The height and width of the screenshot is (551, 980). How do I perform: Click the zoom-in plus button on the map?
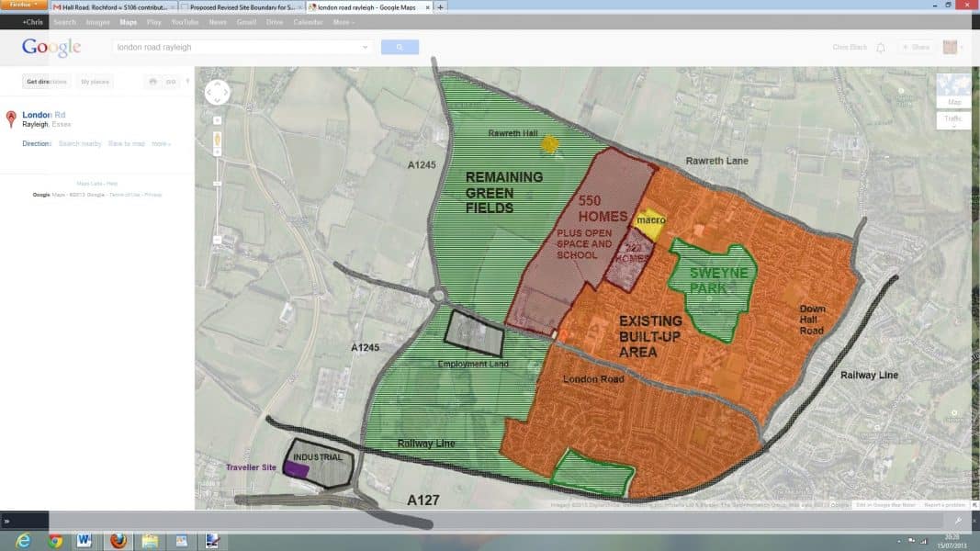[218, 119]
